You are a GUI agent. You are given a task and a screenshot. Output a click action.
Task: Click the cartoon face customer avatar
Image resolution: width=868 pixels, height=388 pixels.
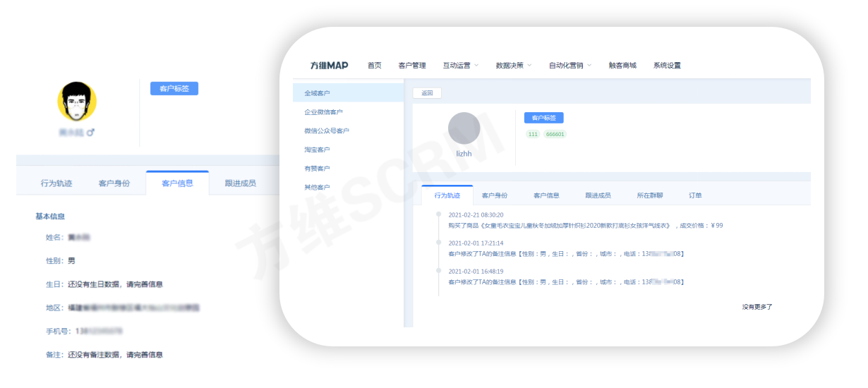77,101
